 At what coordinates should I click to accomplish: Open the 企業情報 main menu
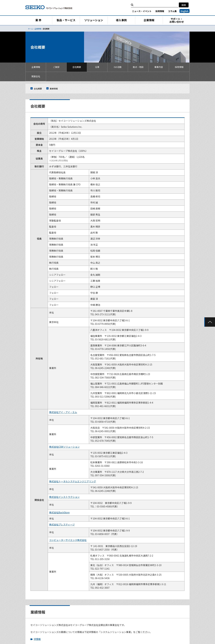(149, 20)
